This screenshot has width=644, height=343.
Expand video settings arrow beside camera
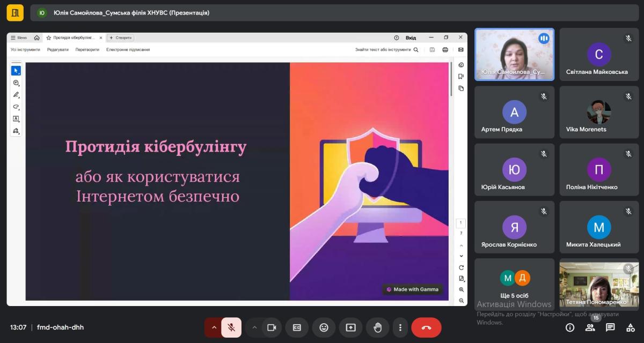coord(254,327)
